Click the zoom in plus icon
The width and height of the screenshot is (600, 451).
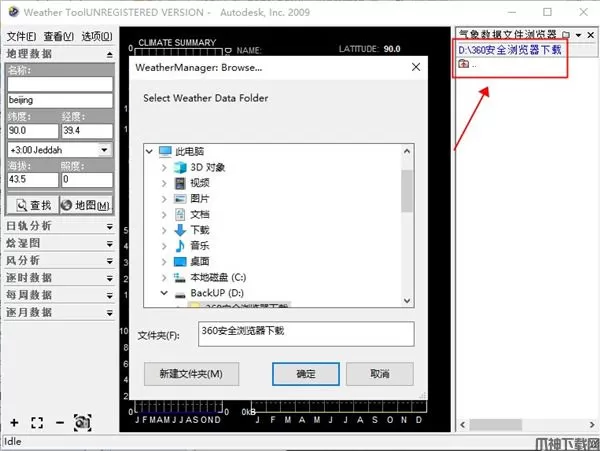[x=15, y=423]
